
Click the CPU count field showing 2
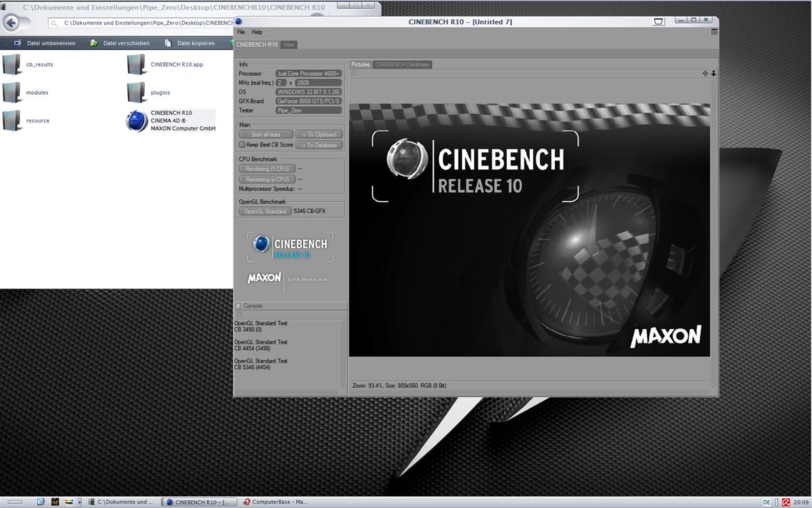[x=281, y=83]
